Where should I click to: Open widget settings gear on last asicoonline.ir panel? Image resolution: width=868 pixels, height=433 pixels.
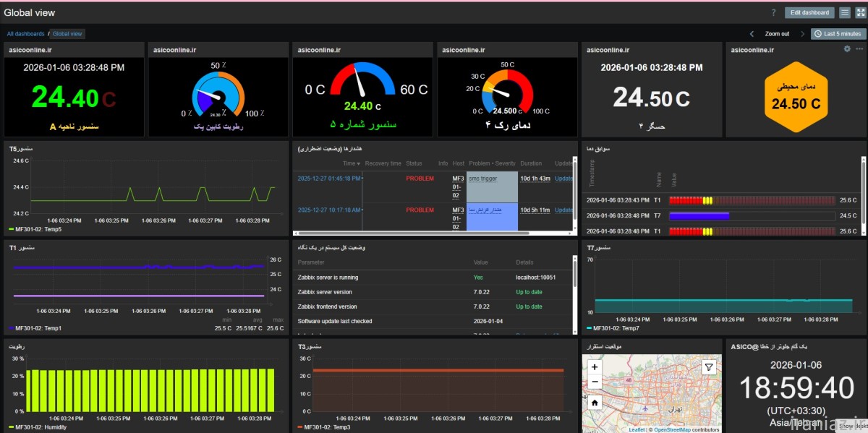pos(848,49)
